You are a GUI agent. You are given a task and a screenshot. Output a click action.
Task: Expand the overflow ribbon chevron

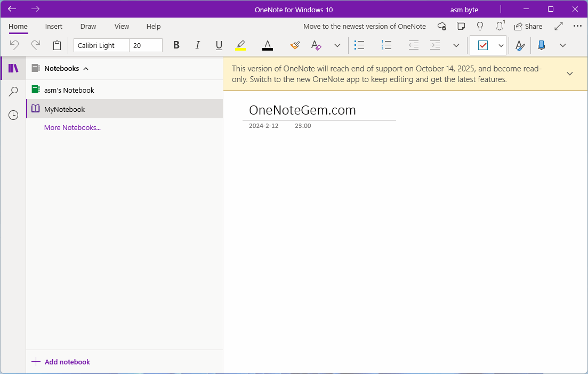[x=563, y=45]
